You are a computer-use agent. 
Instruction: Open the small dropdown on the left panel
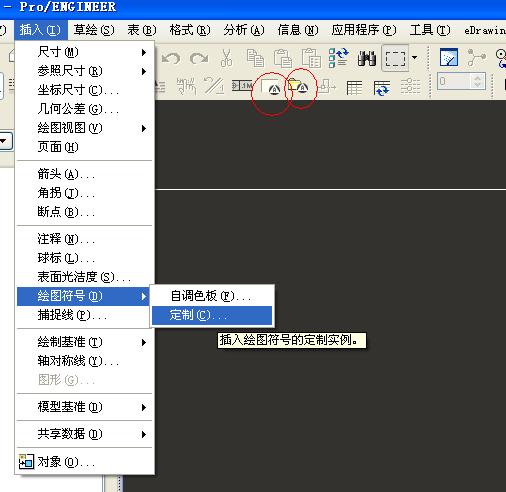pyautogui.click(x=5, y=141)
